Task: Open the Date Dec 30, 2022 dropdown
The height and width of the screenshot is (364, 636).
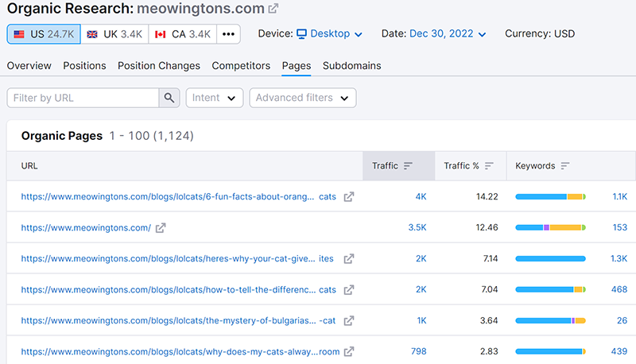Action: pos(448,33)
